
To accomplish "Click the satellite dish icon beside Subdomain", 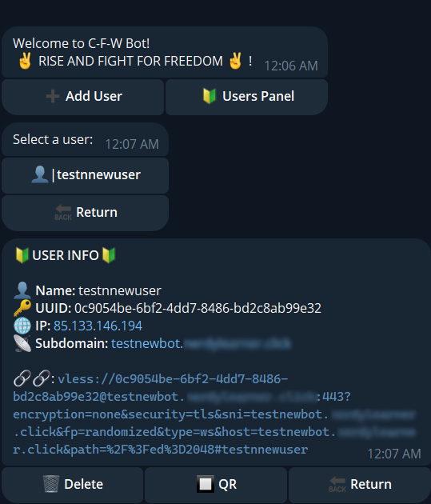I will pyautogui.click(x=22, y=343).
